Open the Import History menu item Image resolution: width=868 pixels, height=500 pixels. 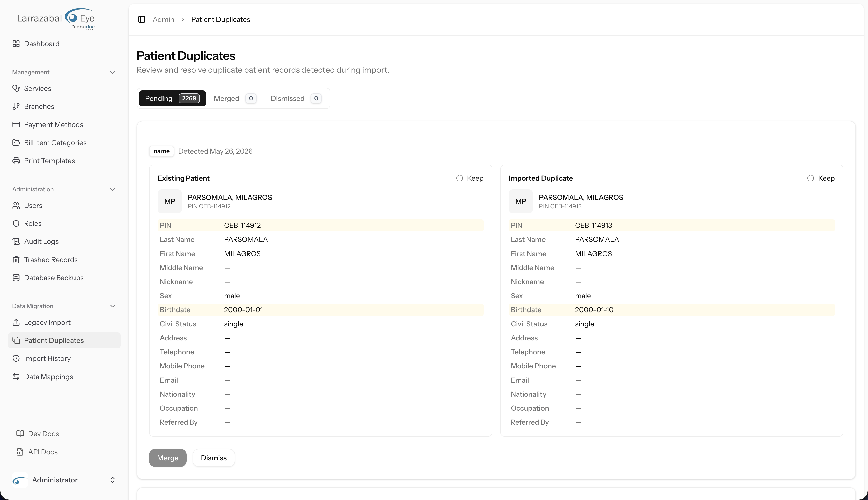tap(64, 358)
